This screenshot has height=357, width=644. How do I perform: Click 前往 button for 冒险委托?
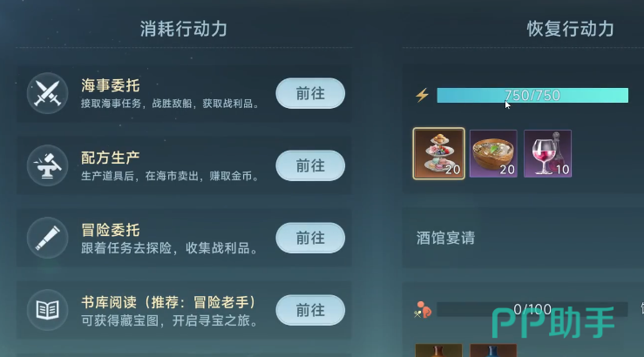click(310, 238)
